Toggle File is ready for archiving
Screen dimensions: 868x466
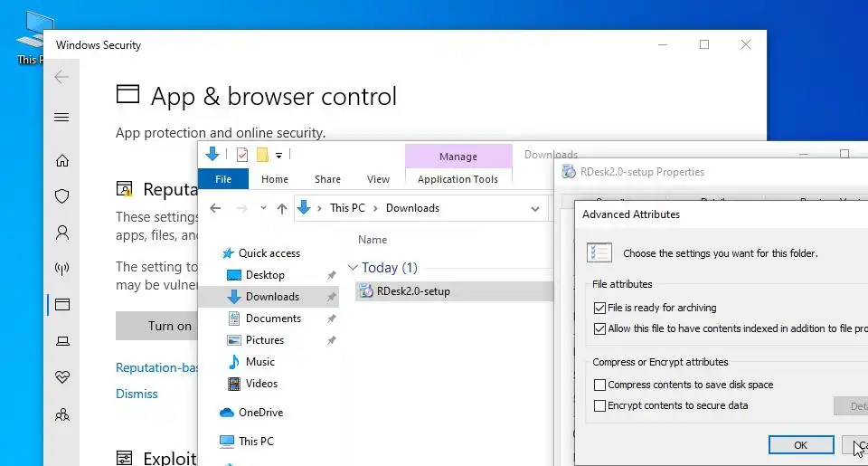pyautogui.click(x=599, y=308)
